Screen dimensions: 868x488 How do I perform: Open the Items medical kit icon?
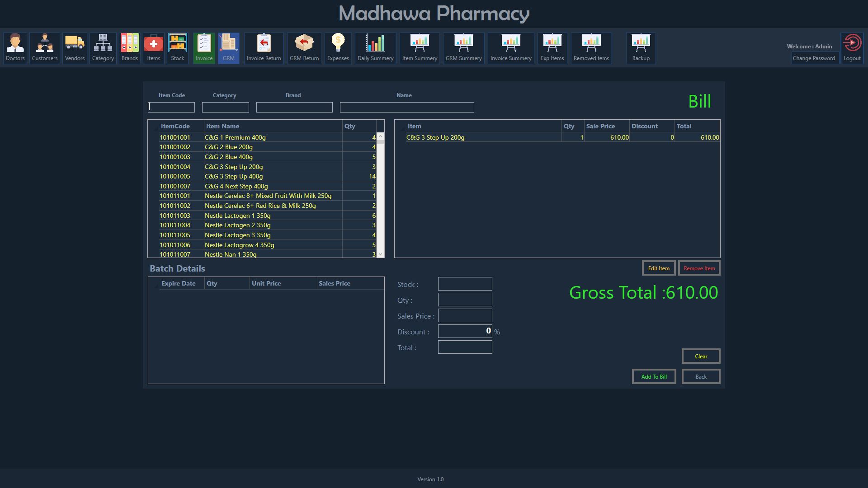click(154, 48)
